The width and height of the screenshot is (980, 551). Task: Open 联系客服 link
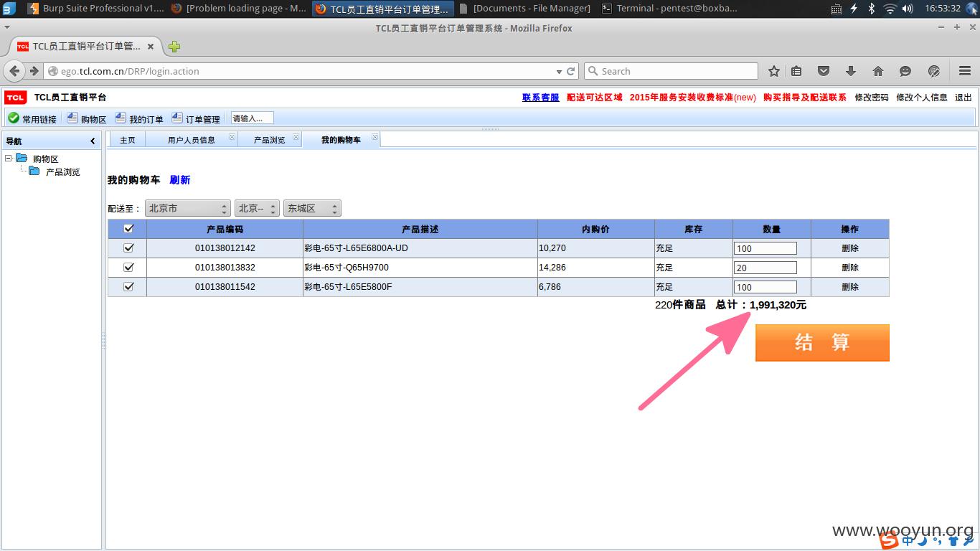(541, 98)
